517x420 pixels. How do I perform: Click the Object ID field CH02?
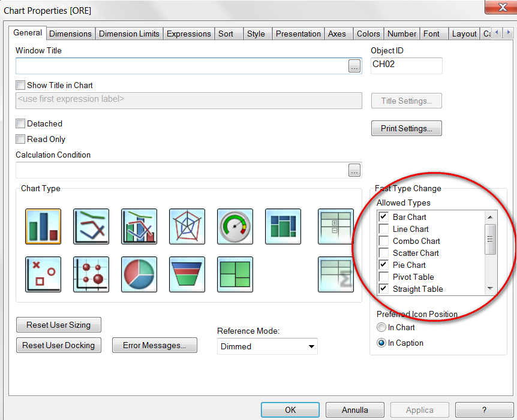tap(406, 65)
